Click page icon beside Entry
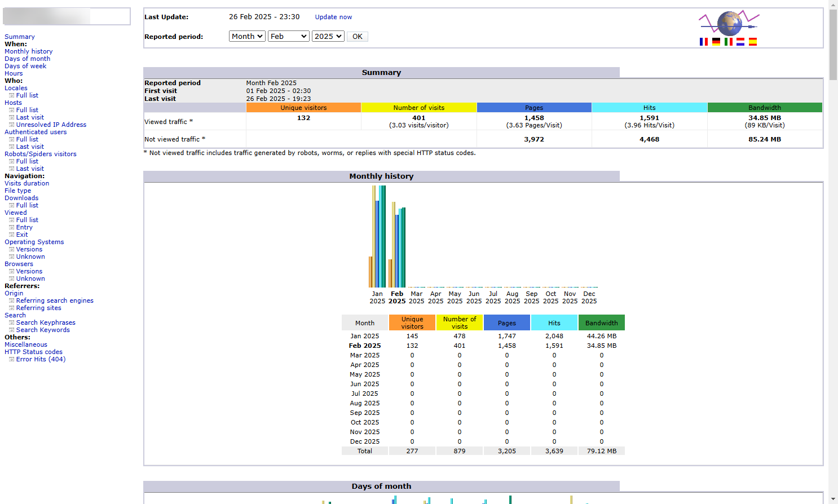 tap(11, 227)
